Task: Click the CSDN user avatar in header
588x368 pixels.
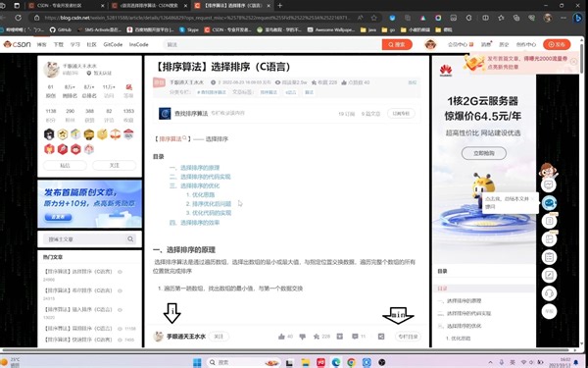Action: pos(430,44)
